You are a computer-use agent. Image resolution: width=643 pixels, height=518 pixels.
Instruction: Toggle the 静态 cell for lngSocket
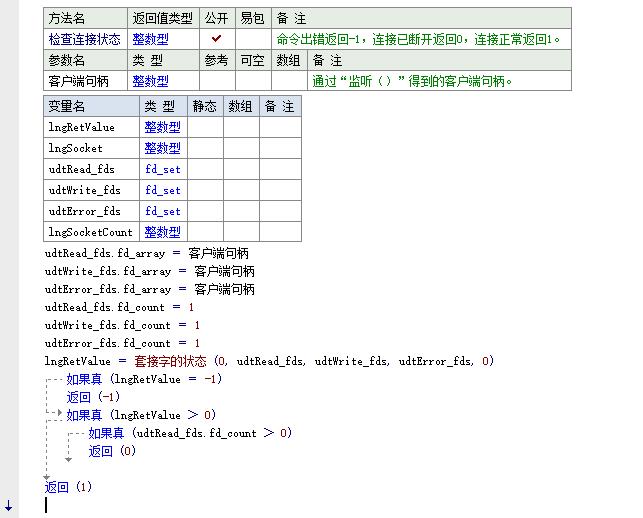click(205, 148)
